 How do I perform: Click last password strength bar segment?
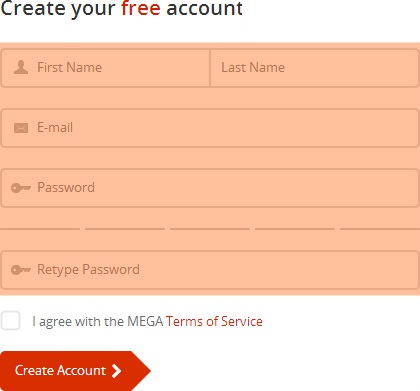coord(380,229)
